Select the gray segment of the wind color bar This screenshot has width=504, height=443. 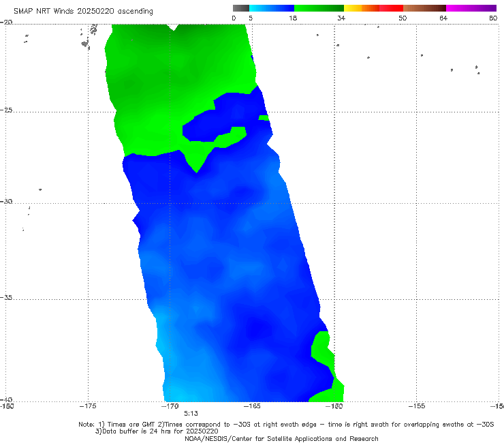point(241,8)
